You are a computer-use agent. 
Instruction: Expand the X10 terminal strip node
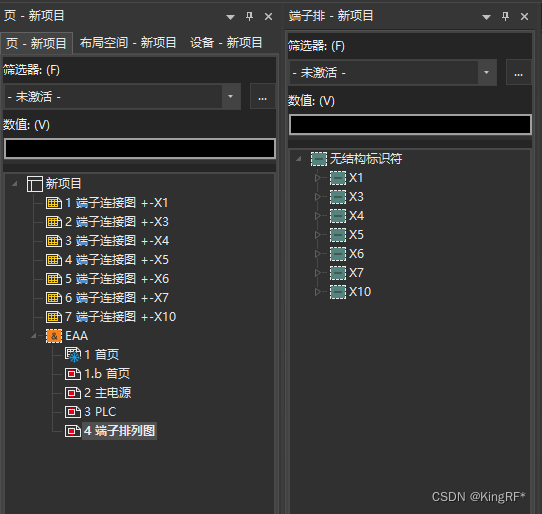click(x=317, y=292)
